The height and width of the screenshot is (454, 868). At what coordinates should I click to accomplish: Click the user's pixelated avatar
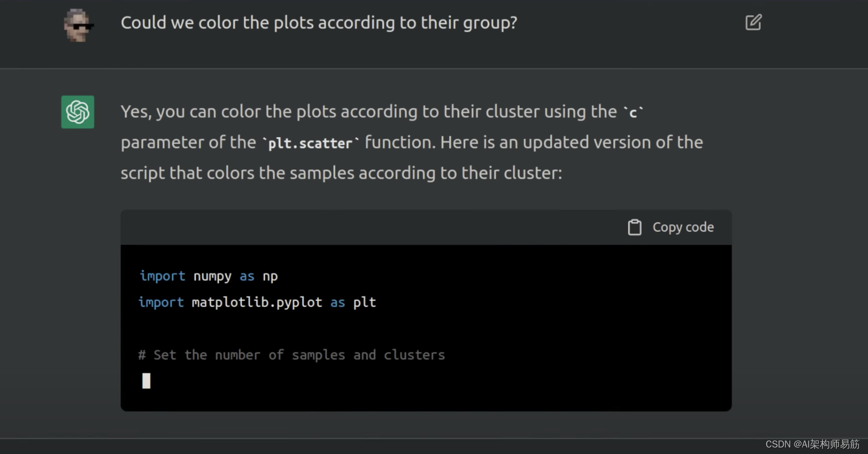pyautogui.click(x=78, y=25)
